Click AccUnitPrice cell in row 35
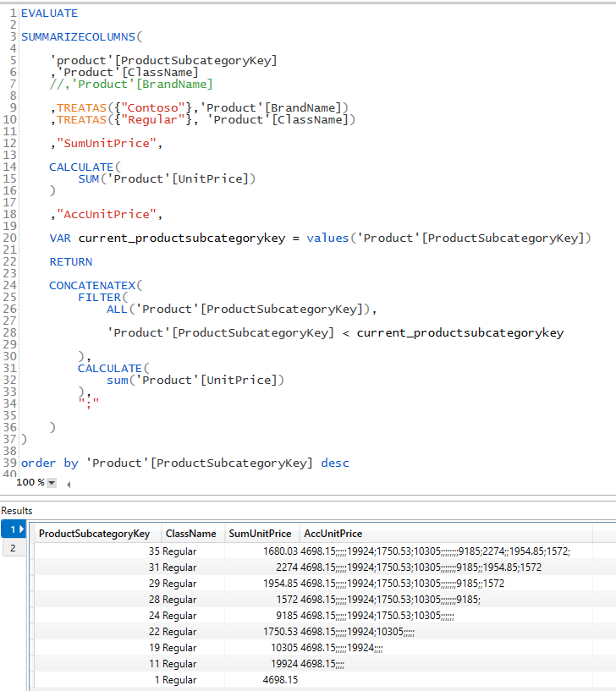This screenshot has height=691, width=616. coord(446,551)
